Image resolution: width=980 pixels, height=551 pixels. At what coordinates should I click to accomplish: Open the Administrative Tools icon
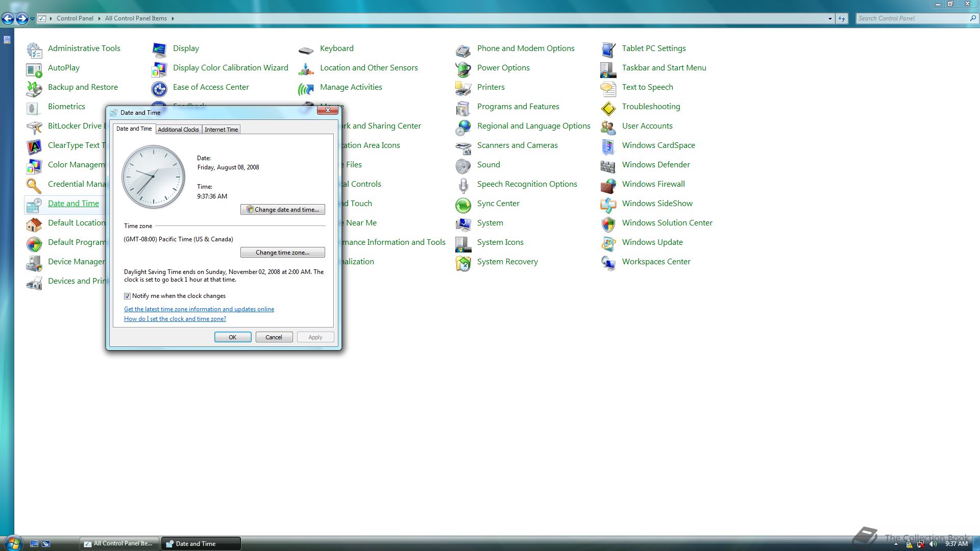click(x=34, y=49)
